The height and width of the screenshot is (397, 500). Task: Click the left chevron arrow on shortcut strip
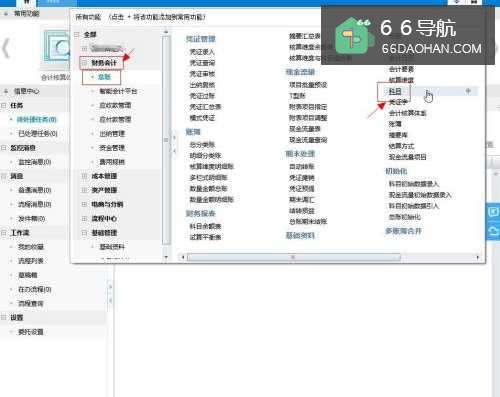tap(6, 48)
